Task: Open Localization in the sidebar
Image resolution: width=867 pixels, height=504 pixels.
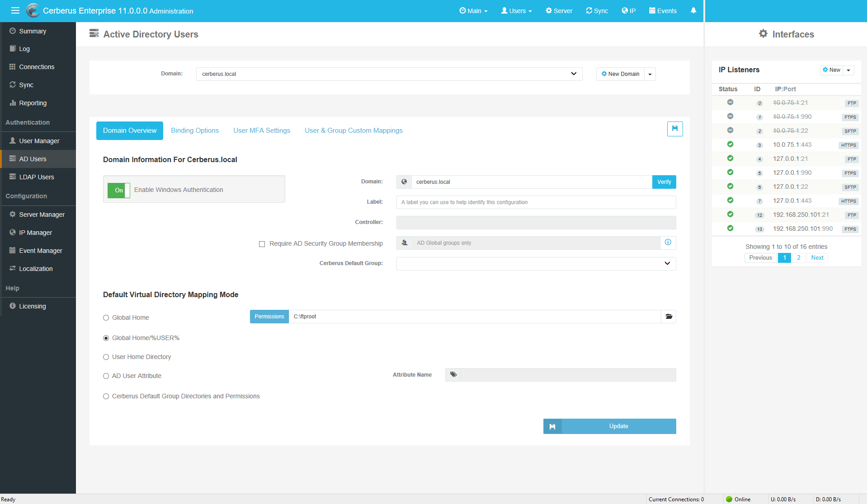Action: pos(38,269)
